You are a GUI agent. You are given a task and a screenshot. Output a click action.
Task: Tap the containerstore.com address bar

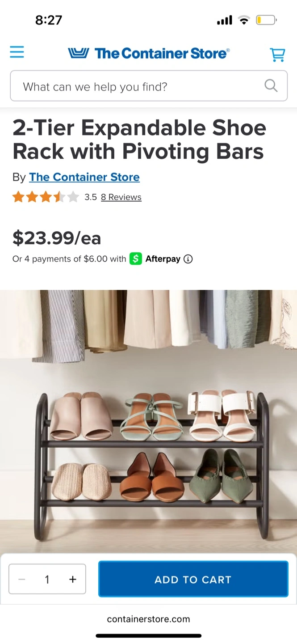coord(149,619)
